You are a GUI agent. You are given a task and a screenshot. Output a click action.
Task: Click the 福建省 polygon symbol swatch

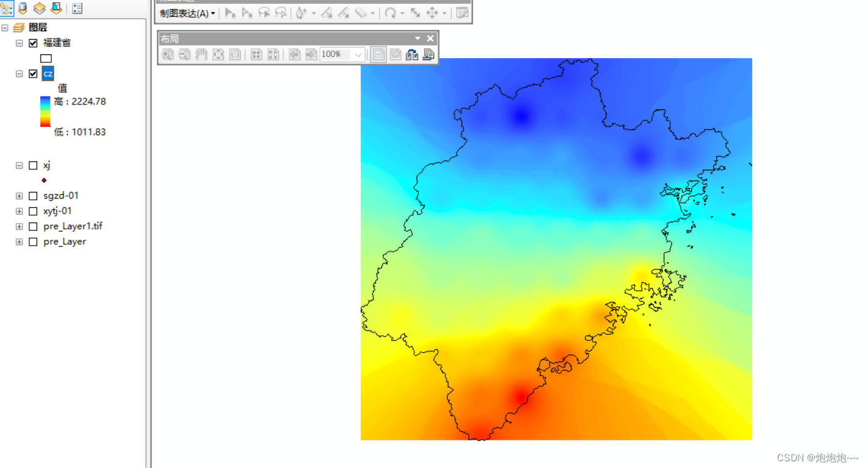tap(46, 59)
